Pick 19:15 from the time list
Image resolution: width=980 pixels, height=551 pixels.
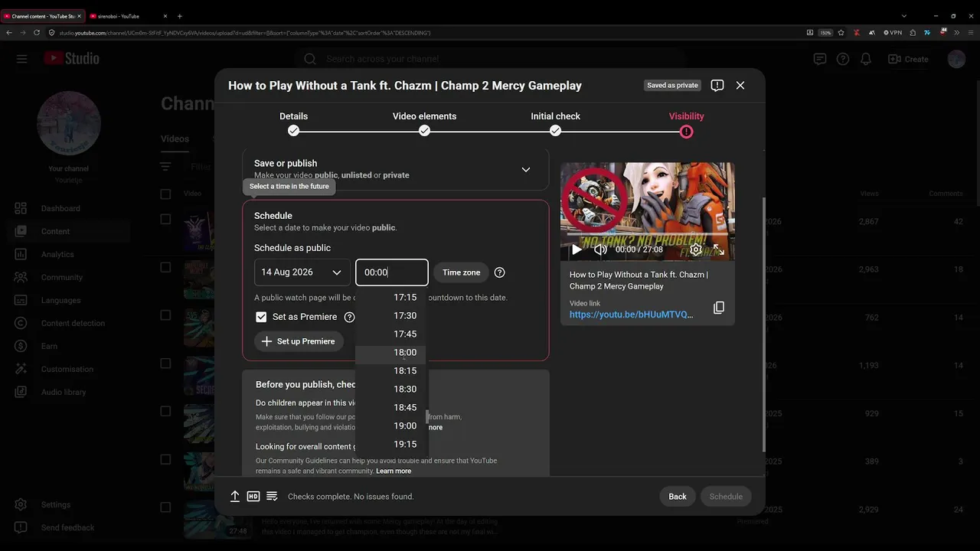392,444
